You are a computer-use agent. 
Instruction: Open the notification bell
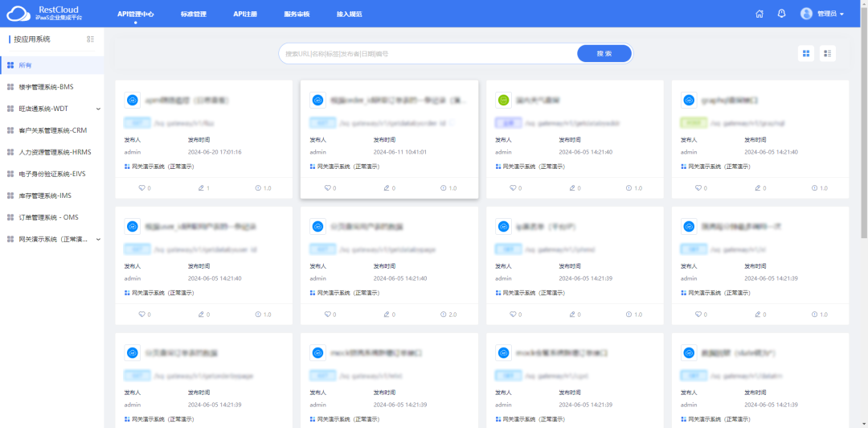(x=781, y=14)
